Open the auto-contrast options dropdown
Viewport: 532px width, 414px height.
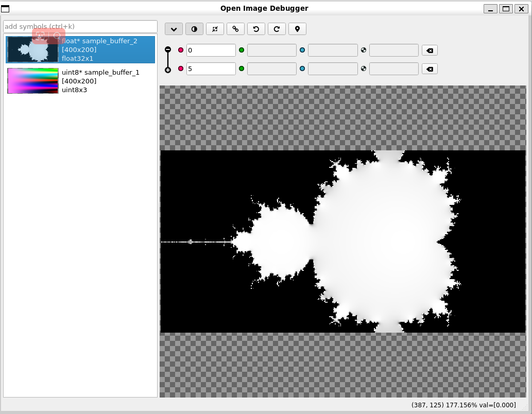coord(174,29)
